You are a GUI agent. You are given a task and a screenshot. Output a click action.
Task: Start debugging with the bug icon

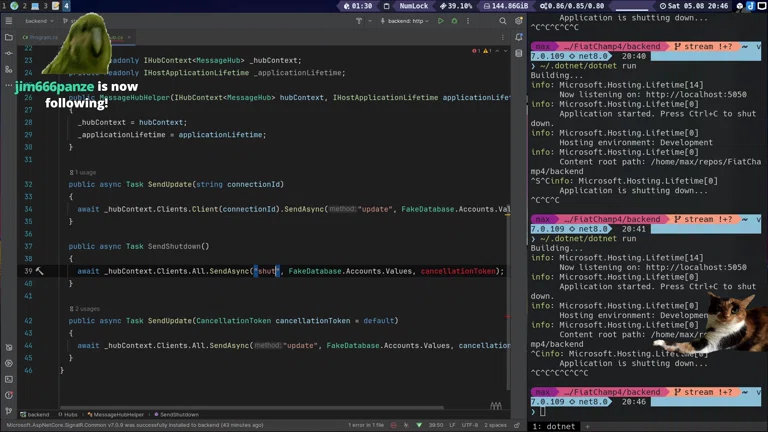[x=454, y=20]
